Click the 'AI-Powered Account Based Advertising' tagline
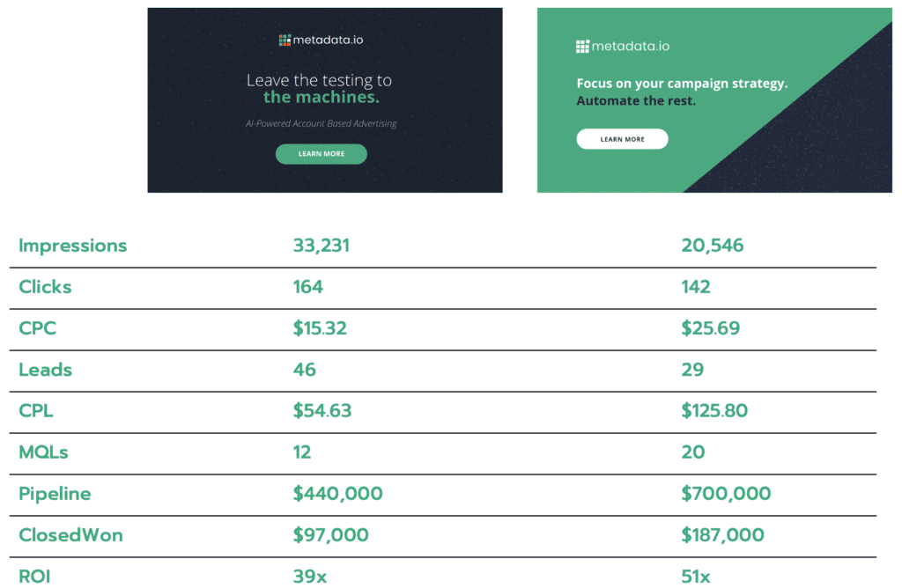 tap(321, 124)
